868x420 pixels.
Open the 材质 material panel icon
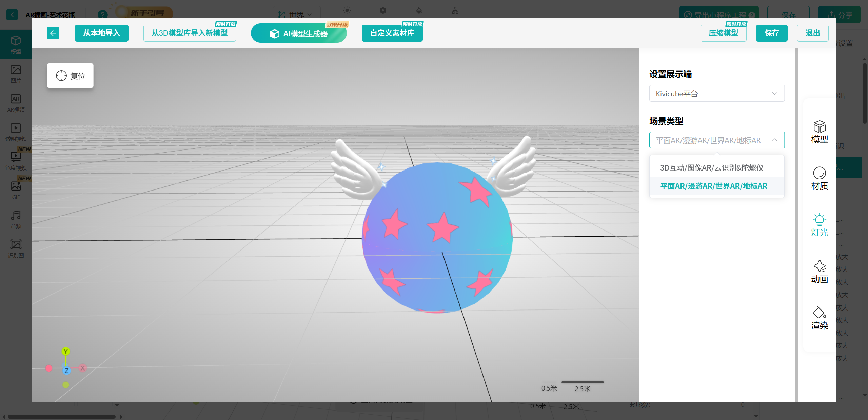[819, 178]
